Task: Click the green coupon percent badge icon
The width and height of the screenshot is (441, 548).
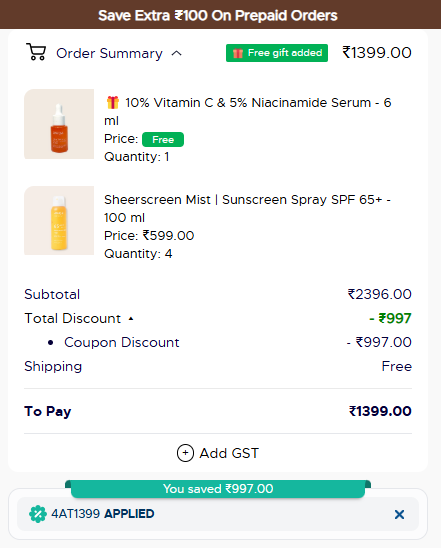Action: [x=38, y=514]
